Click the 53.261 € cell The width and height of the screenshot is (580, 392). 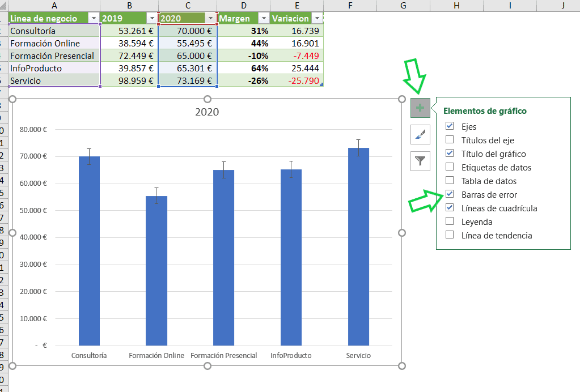click(x=129, y=31)
